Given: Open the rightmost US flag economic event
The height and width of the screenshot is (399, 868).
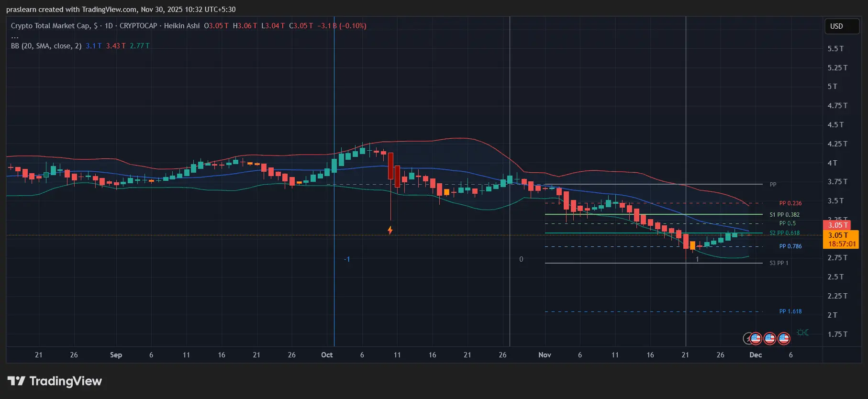Looking at the screenshot, I should 783,339.
